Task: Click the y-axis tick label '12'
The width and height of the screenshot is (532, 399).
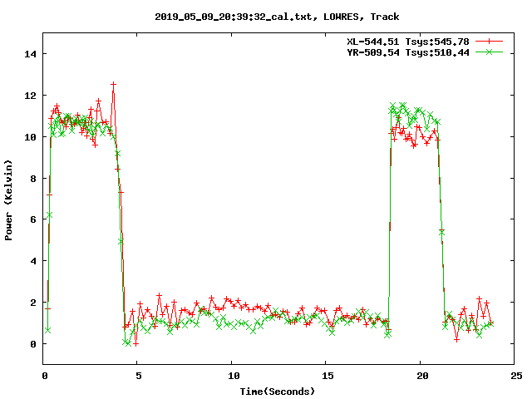Action: (30, 96)
